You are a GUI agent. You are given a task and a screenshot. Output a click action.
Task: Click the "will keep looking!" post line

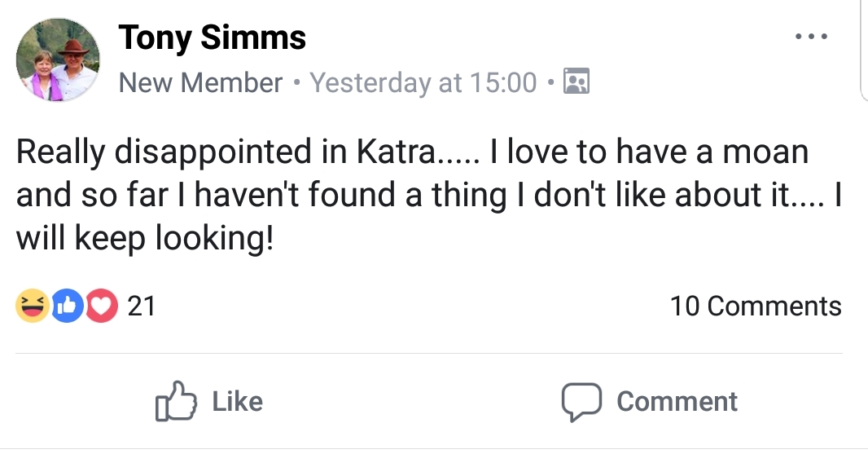144,238
